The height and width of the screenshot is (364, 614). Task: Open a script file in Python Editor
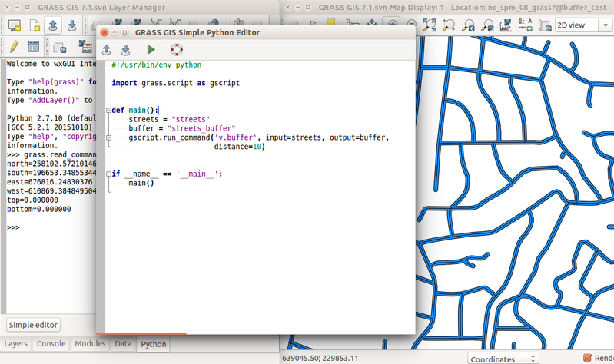pyautogui.click(x=106, y=50)
